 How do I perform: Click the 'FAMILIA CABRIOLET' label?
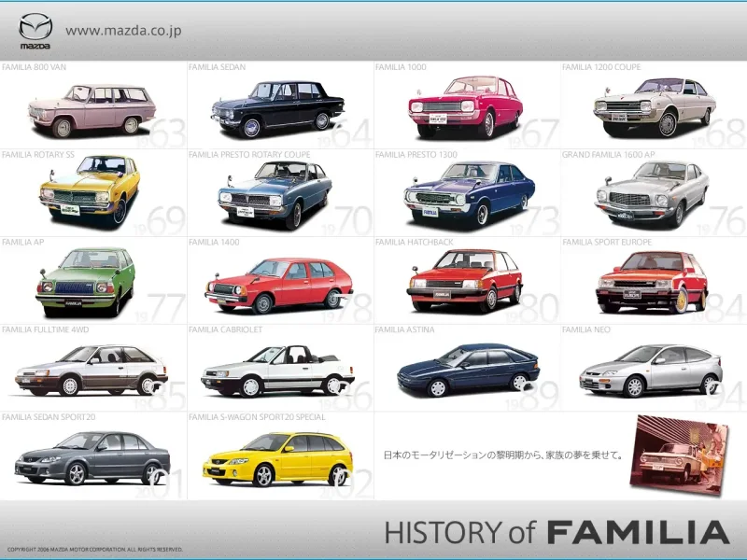tap(225, 329)
